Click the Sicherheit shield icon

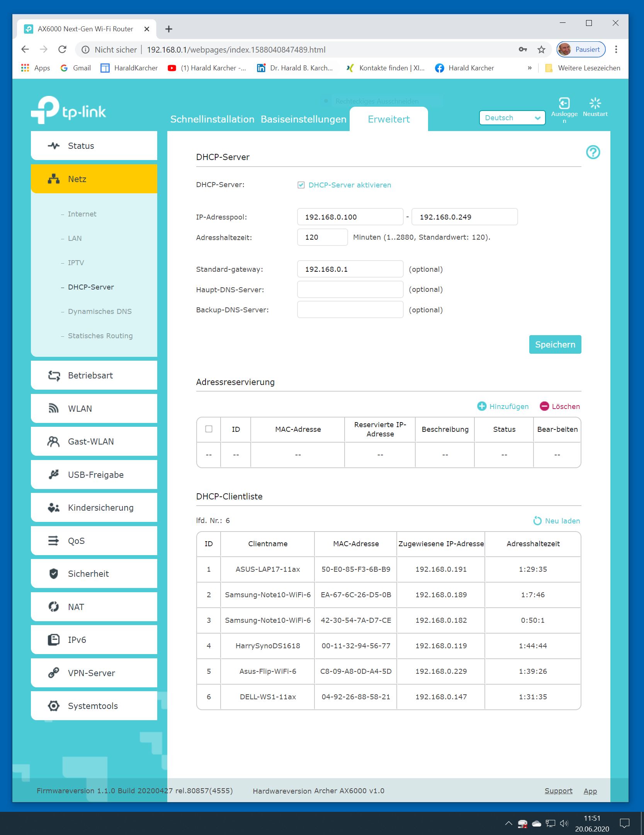click(x=54, y=574)
